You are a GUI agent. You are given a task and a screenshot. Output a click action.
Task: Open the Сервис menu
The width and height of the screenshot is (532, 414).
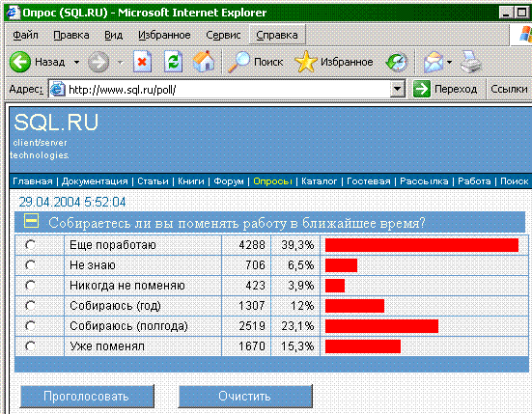coord(223,35)
